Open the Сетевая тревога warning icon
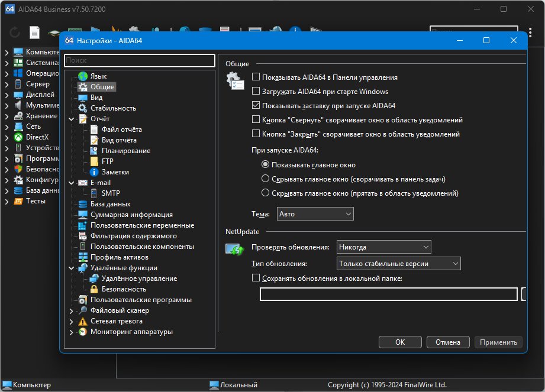 [x=83, y=321]
